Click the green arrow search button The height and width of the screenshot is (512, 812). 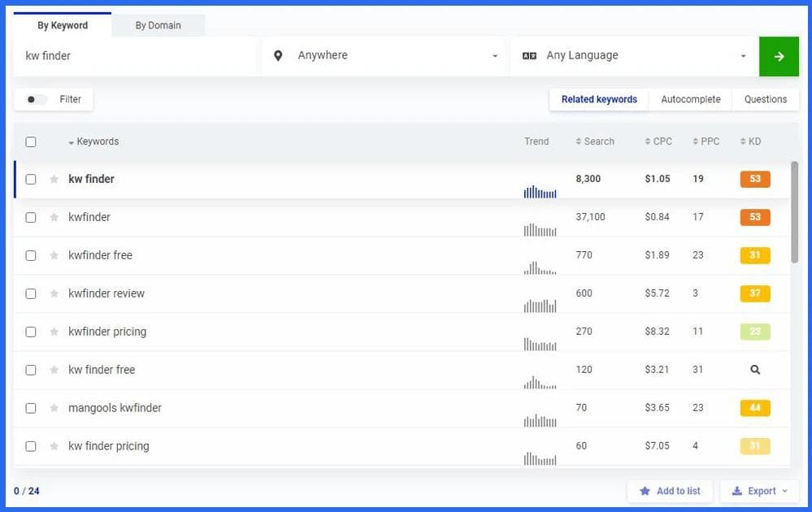coord(778,56)
